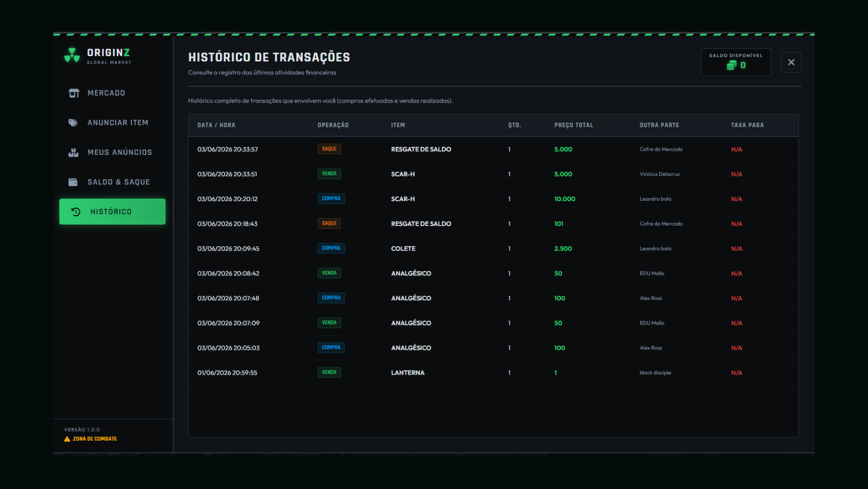The image size is (868, 489).
Task: Select date 03/06/2026 20:33:57
Action: [228, 149]
